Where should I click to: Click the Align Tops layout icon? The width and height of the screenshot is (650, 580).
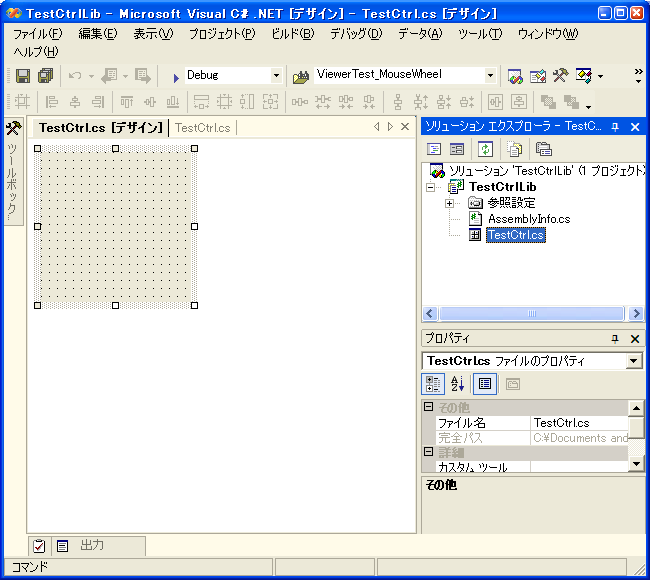[x=127, y=102]
